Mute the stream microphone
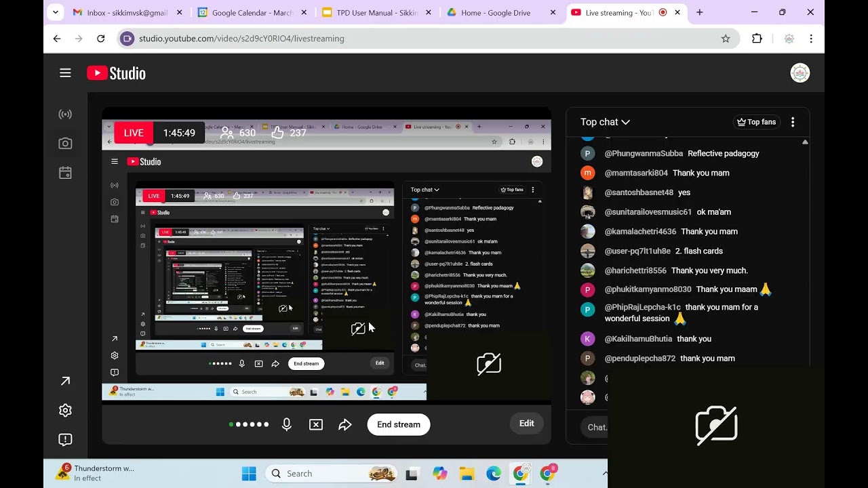Screen dimensions: 868x488 pos(287,424)
